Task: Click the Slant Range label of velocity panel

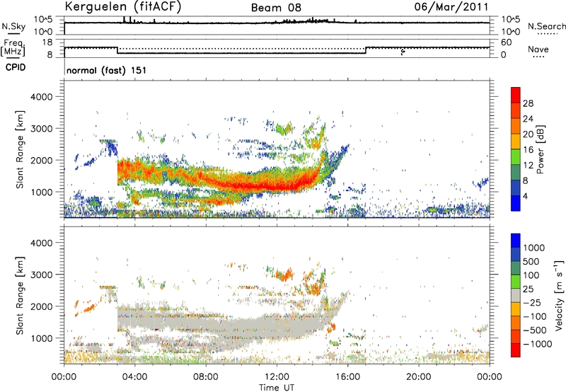Action: point(20,295)
